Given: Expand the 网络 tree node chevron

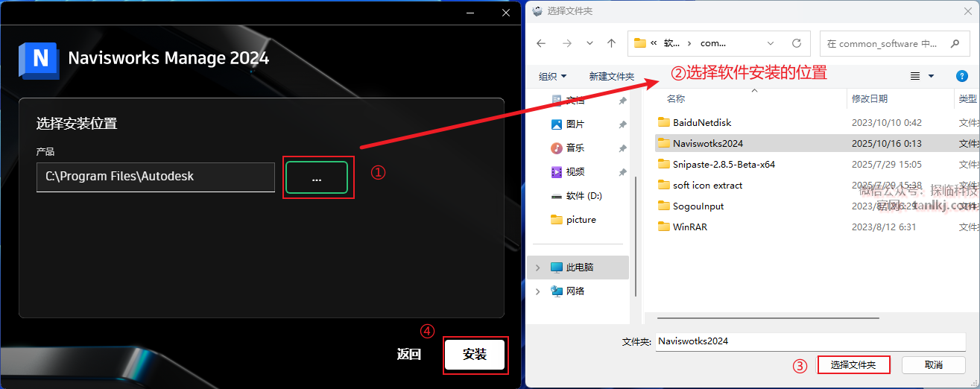Looking at the screenshot, I should (537, 291).
